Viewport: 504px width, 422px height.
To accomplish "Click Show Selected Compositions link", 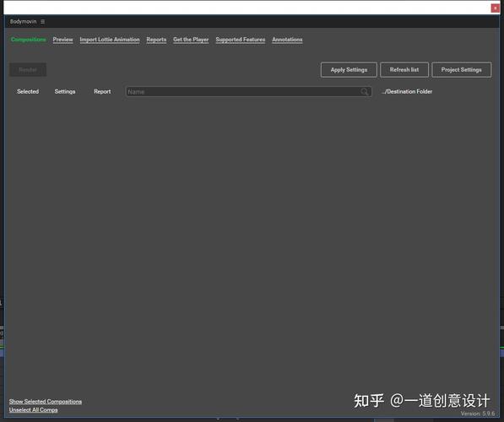I will pyautogui.click(x=46, y=402).
